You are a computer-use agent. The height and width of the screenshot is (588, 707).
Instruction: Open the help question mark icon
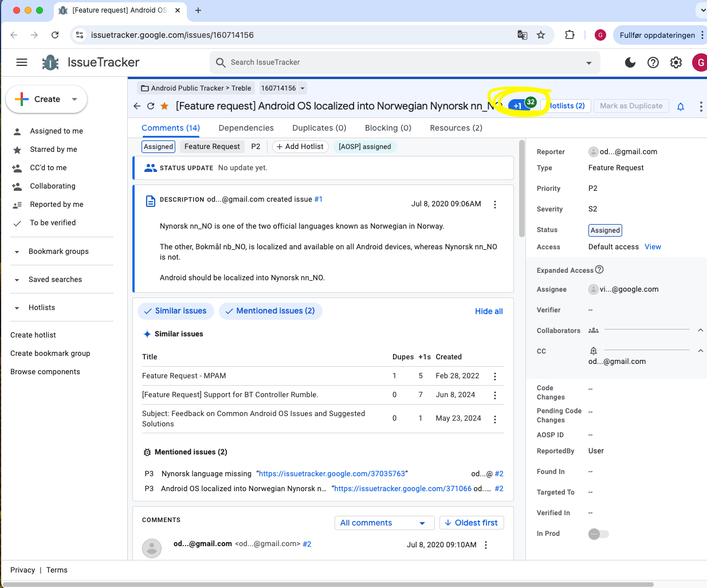pos(653,62)
